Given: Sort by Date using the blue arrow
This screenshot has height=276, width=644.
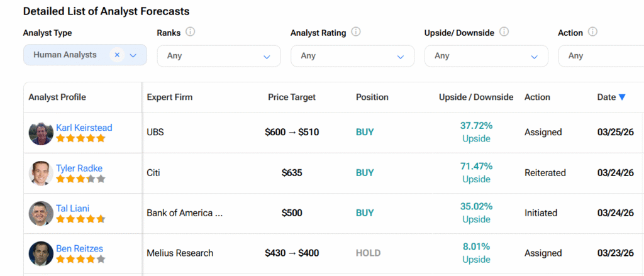Looking at the screenshot, I should 622,97.
